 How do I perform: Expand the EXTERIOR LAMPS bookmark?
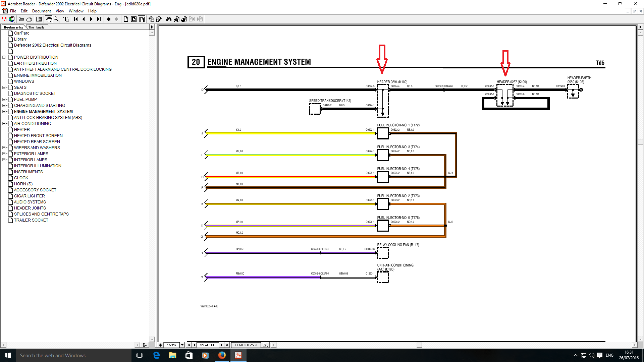(x=4, y=154)
